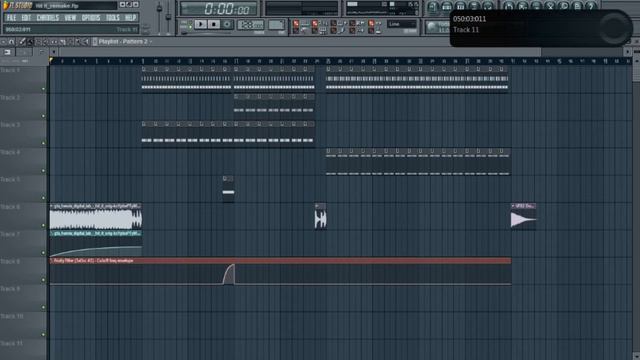
Task: Mute Track 2 using its green LED
Action: (43, 116)
